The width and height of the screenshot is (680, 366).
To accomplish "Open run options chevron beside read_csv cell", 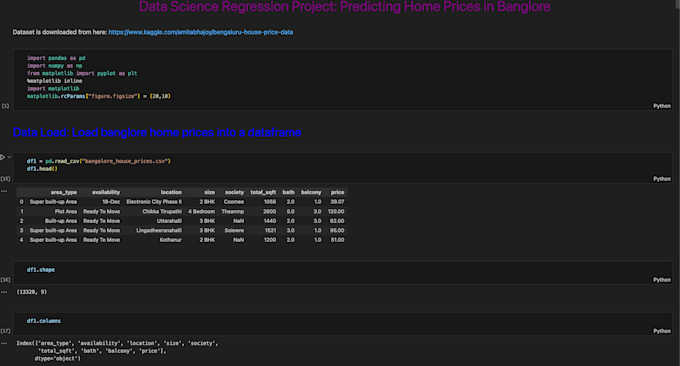I will tap(9, 157).
